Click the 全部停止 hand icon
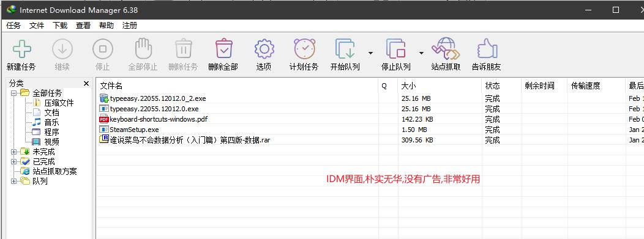 [143, 48]
